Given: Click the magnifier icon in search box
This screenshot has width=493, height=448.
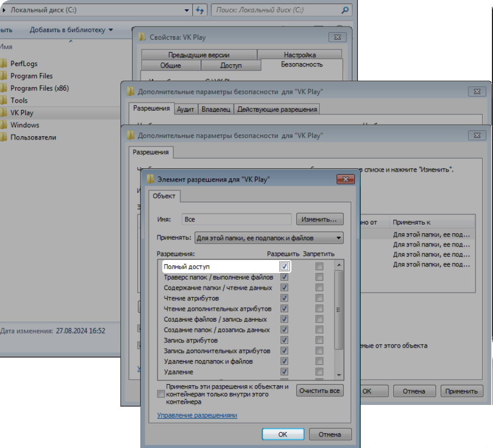Looking at the screenshot, I should [x=345, y=10].
